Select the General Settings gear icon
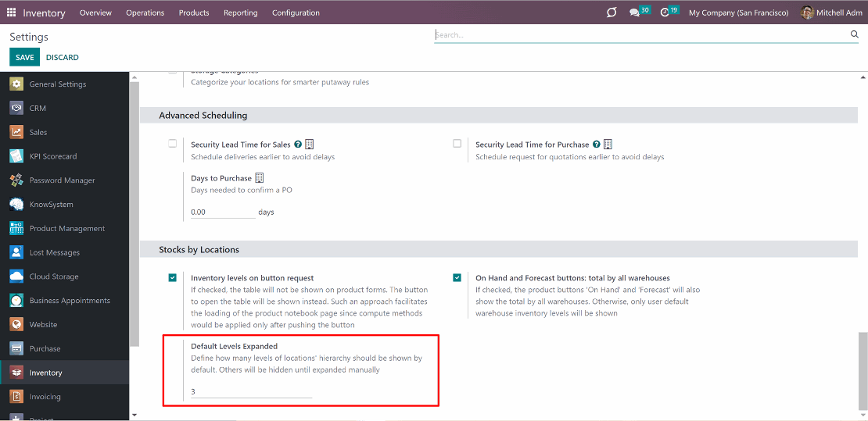The height and width of the screenshot is (421, 868). (x=16, y=84)
